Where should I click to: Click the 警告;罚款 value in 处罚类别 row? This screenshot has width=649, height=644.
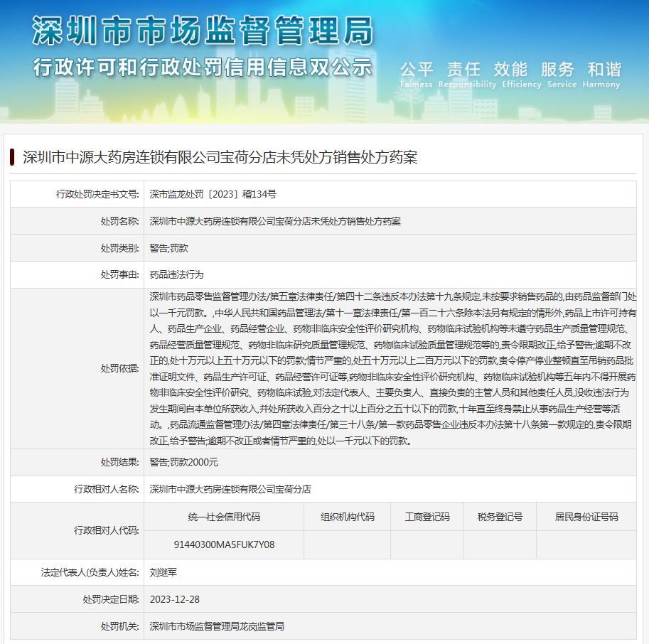coord(168,248)
